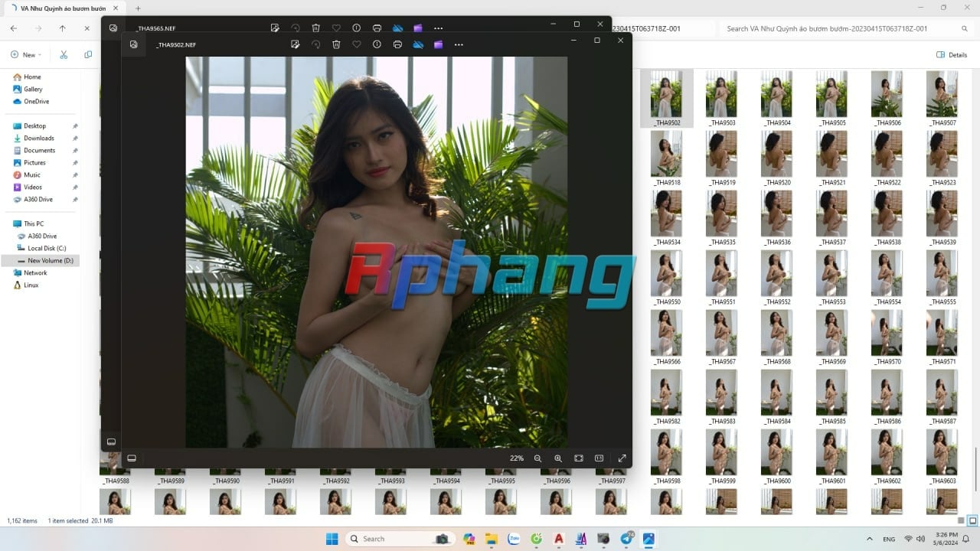Select New Volume (D:) in the navigation pane

click(50, 260)
